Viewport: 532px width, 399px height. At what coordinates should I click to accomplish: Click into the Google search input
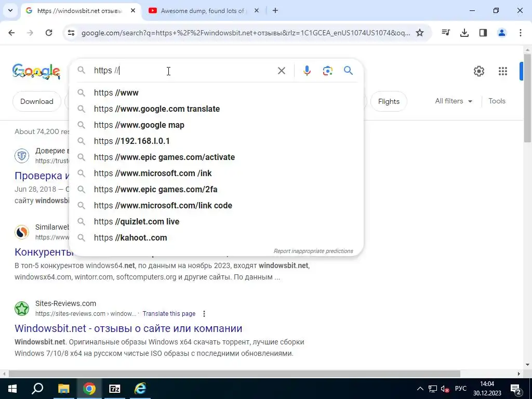pyautogui.click(x=183, y=71)
